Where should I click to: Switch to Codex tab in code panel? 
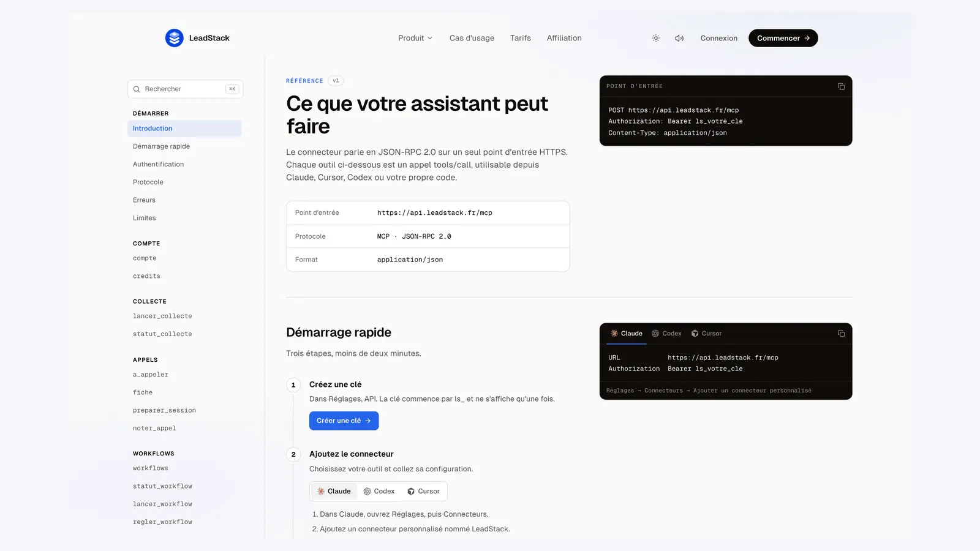point(666,334)
